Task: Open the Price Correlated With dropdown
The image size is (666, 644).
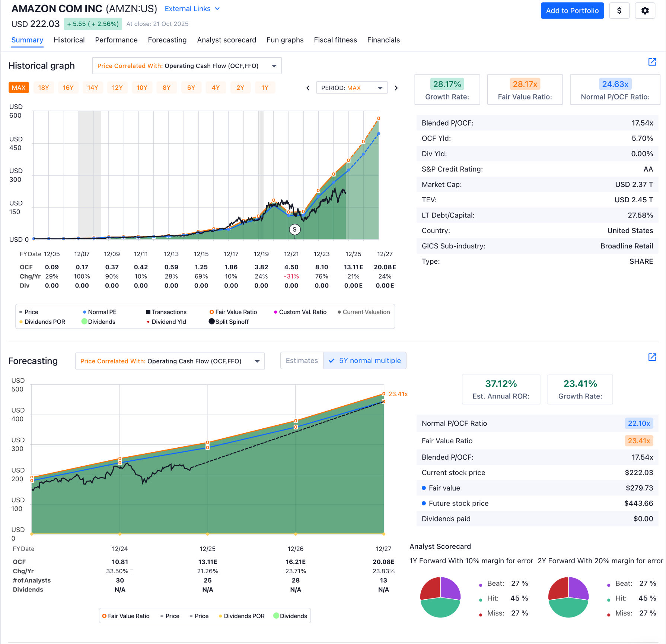Action: pos(187,66)
